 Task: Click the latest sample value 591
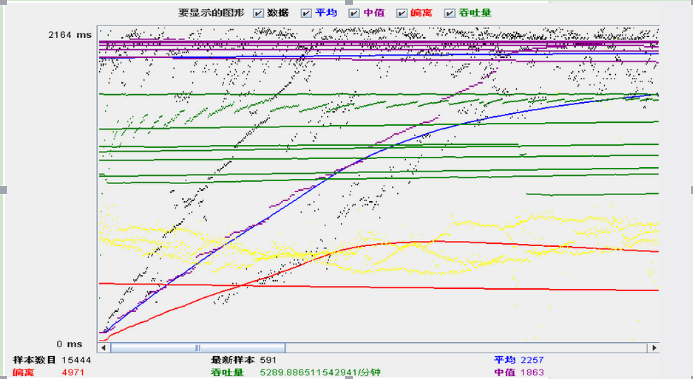[268, 360]
